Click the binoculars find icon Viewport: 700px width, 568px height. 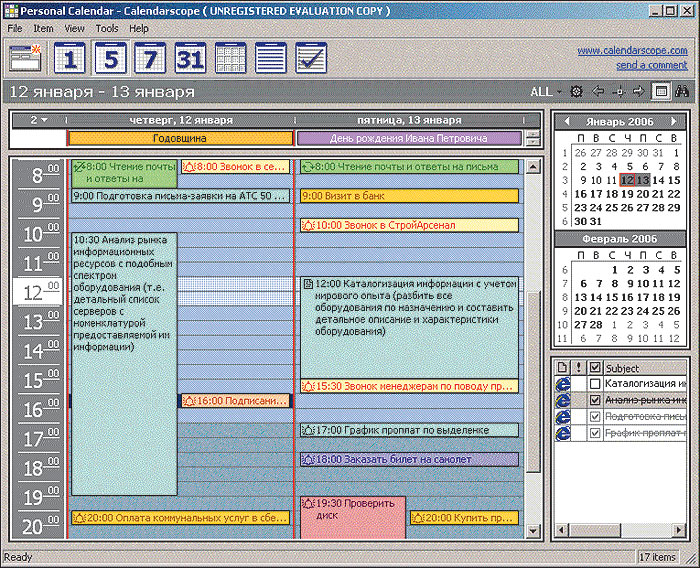(682, 91)
